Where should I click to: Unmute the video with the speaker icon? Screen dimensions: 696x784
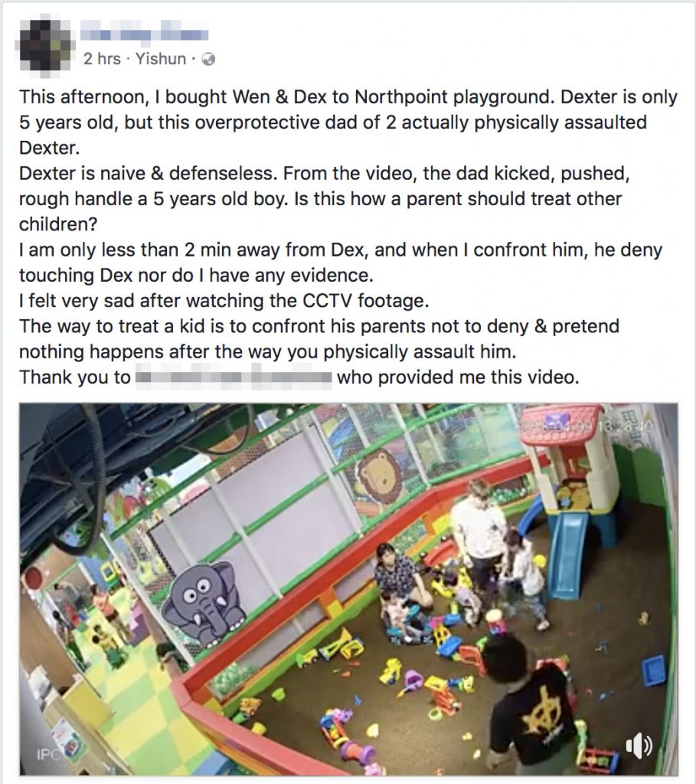pyautogui.click(x=639, y=746)
